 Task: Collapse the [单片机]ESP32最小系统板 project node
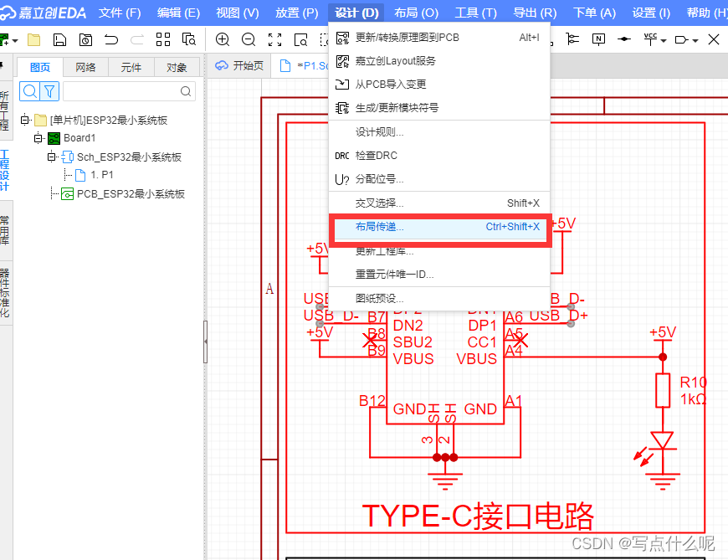(24, 121)
